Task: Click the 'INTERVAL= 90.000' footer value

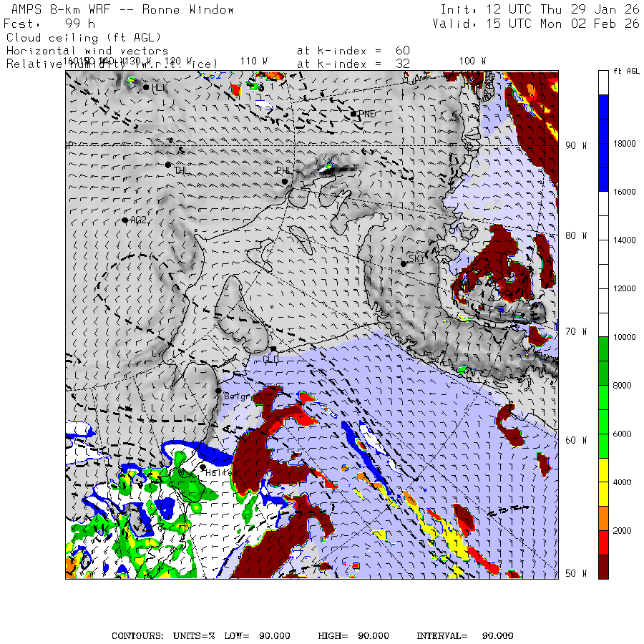Action: point(465,636)
